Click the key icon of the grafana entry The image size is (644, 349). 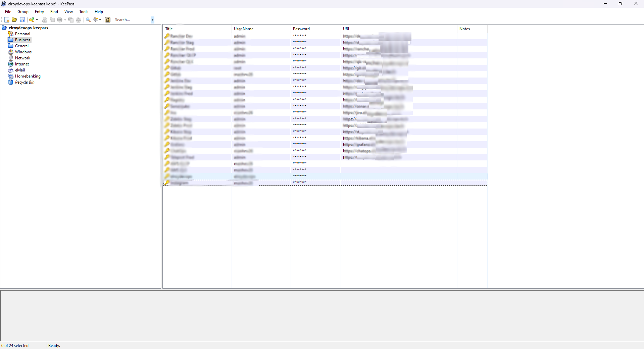tap(167, 144)
